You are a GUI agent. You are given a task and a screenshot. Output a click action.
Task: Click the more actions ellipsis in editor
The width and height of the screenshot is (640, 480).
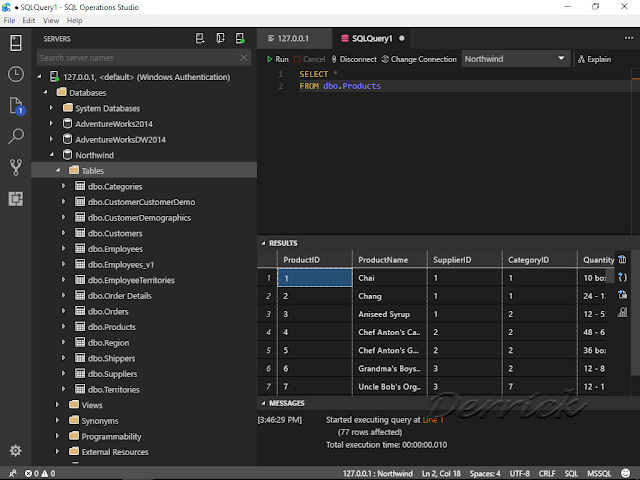click(629, 38)
